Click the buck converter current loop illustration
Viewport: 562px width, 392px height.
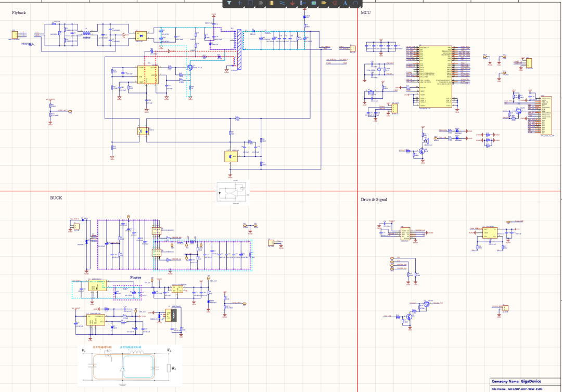[x=130, y=366]
